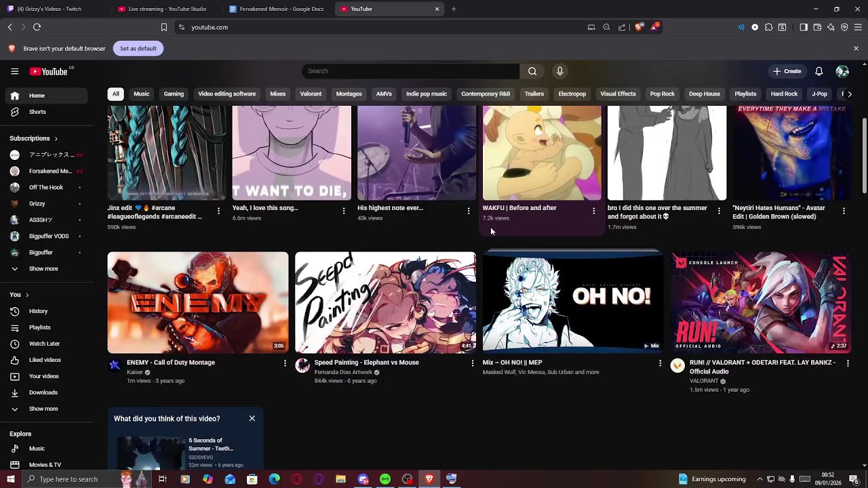Open the Windows Start menu

10,479
